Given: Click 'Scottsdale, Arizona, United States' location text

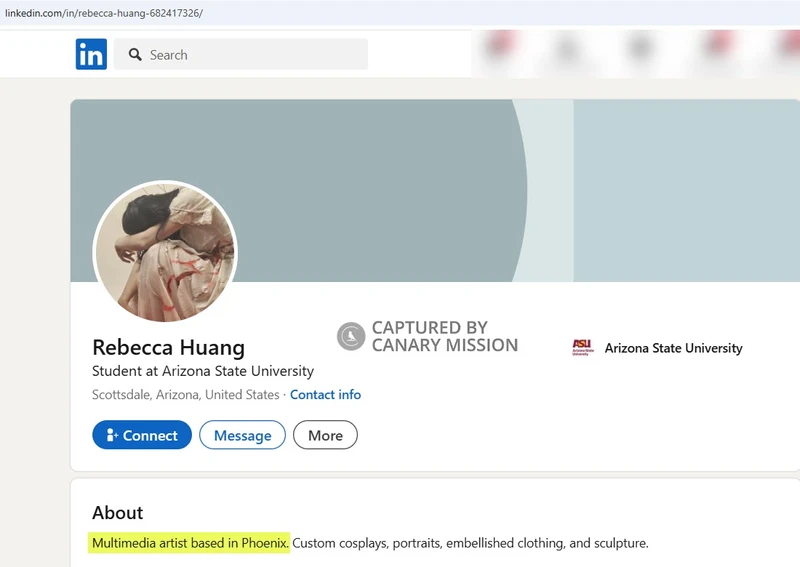Looking at the screenshot, I should point(186,395).
